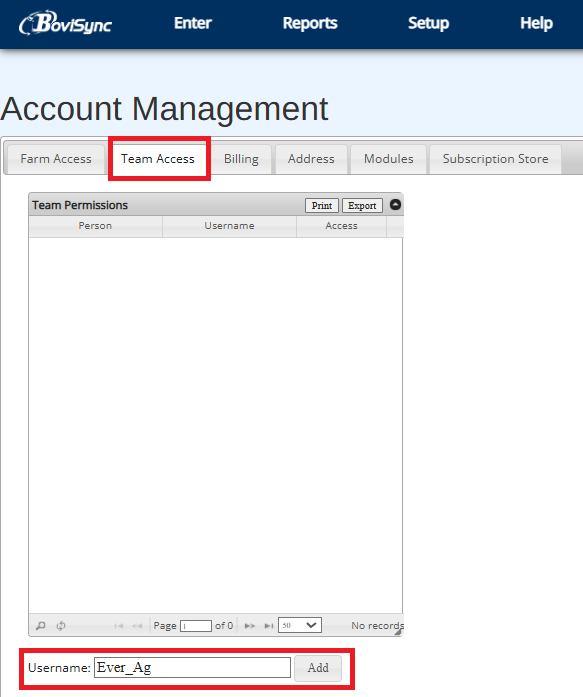Go to first page of records
The image size is (583, 697).
[118, 626]
